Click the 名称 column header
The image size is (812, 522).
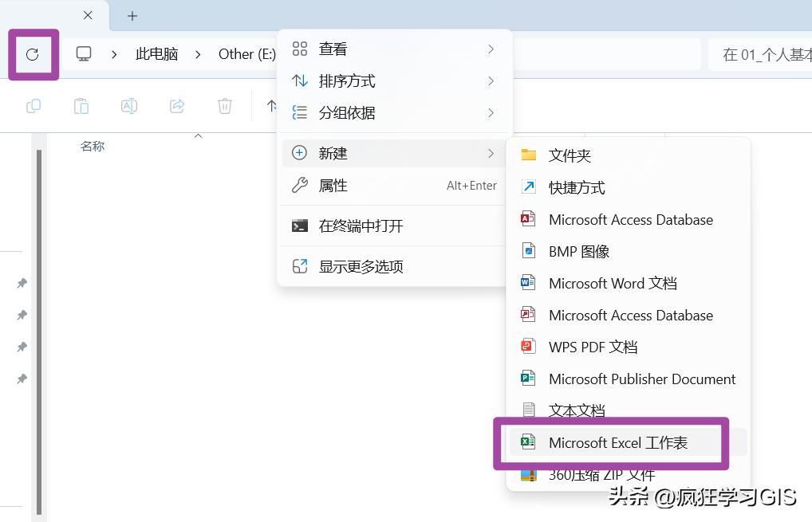(x=93, y=147)
